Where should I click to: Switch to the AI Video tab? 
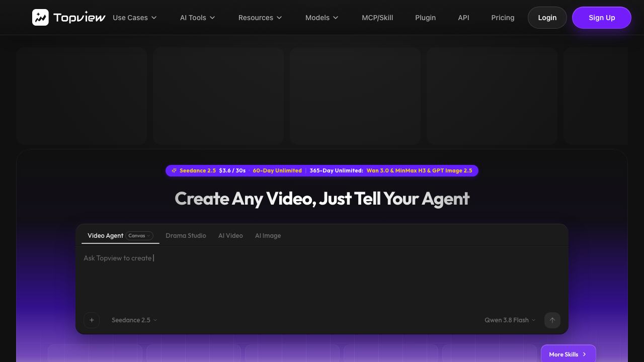[230, 235]
